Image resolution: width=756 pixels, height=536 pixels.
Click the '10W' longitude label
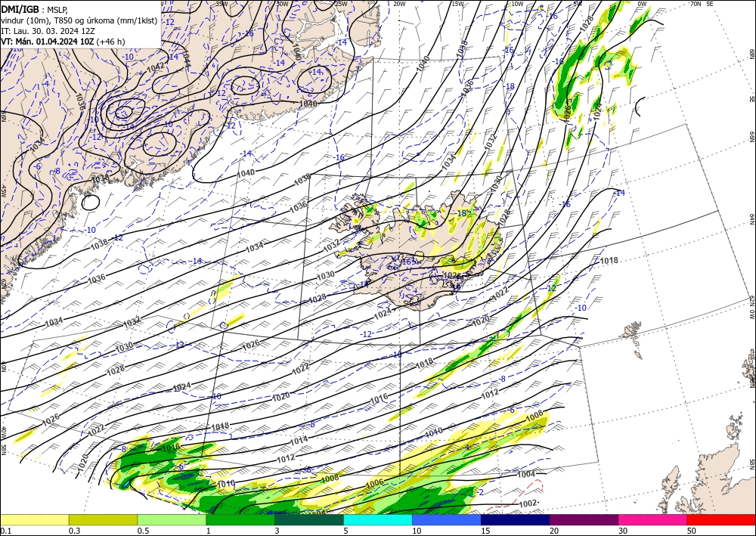pyautogui.click(x=517, y=4)
